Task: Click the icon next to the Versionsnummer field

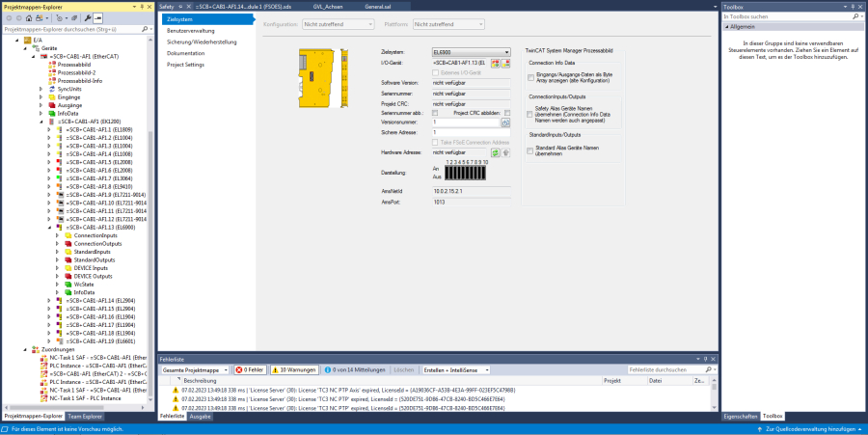Action: 505,122
